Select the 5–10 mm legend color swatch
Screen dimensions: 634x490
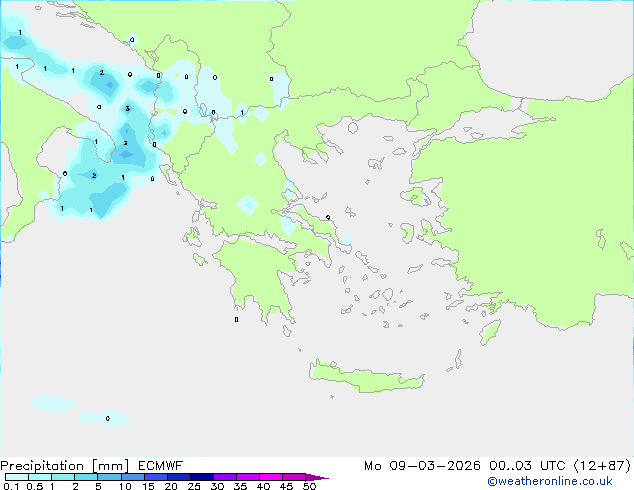pos(109,477)
